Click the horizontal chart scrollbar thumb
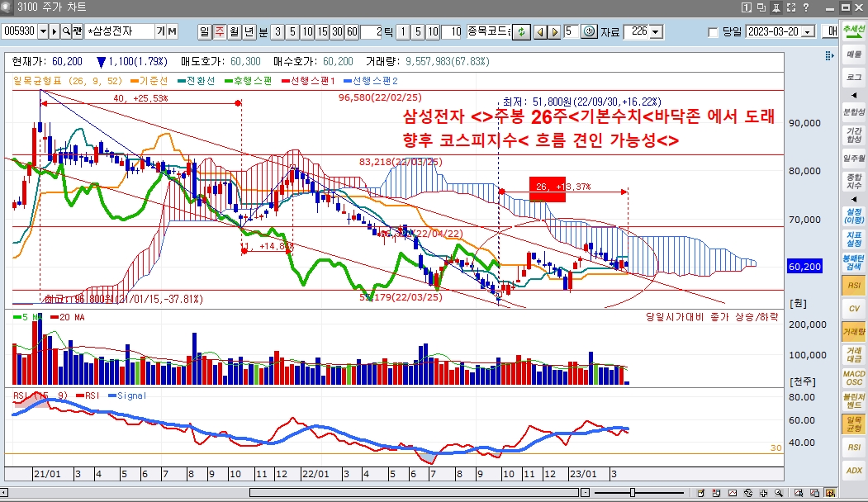Viewport: 868px width, 502px height. (414, 493)
